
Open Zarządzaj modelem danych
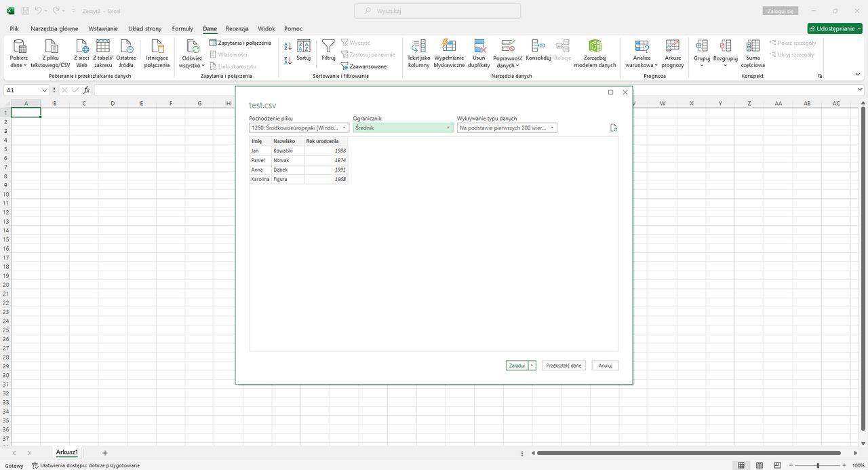595,46
